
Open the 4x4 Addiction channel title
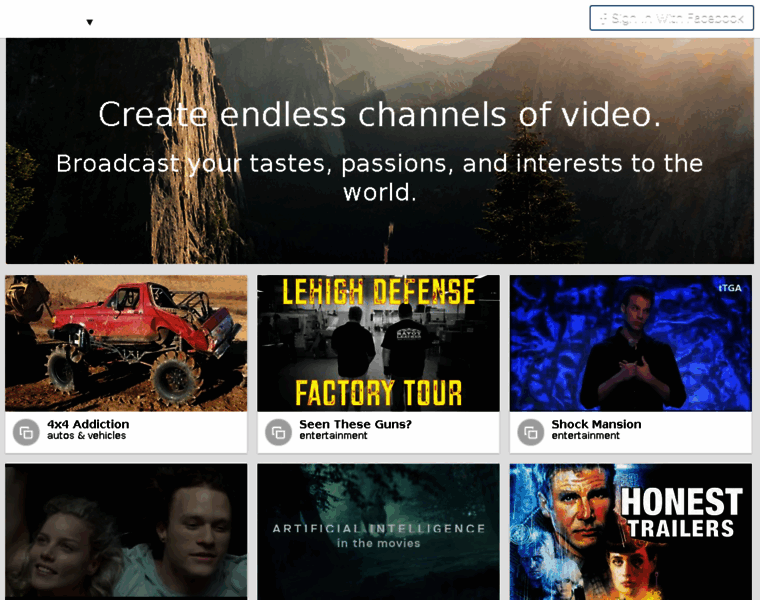(x=88, y=424)
